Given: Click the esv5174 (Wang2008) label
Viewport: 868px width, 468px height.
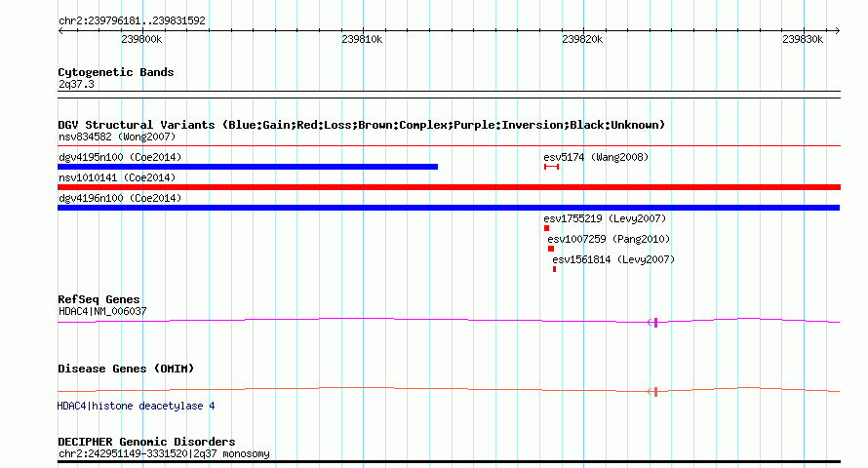Looking at the screenshot, I should click(x=596, y=157).
